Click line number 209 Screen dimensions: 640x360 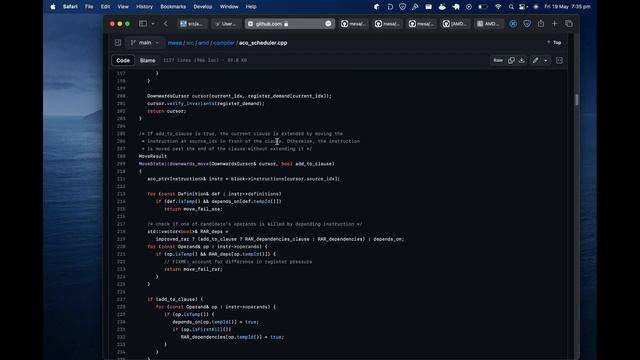click(121, 164)
